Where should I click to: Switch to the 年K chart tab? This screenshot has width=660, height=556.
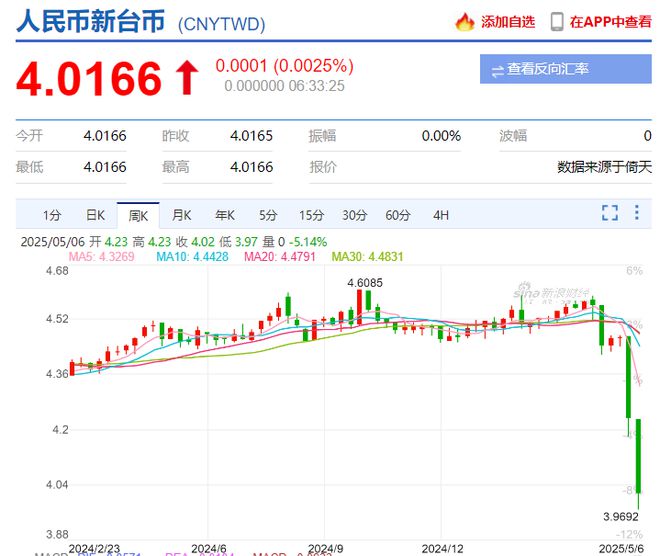[225, 215]
